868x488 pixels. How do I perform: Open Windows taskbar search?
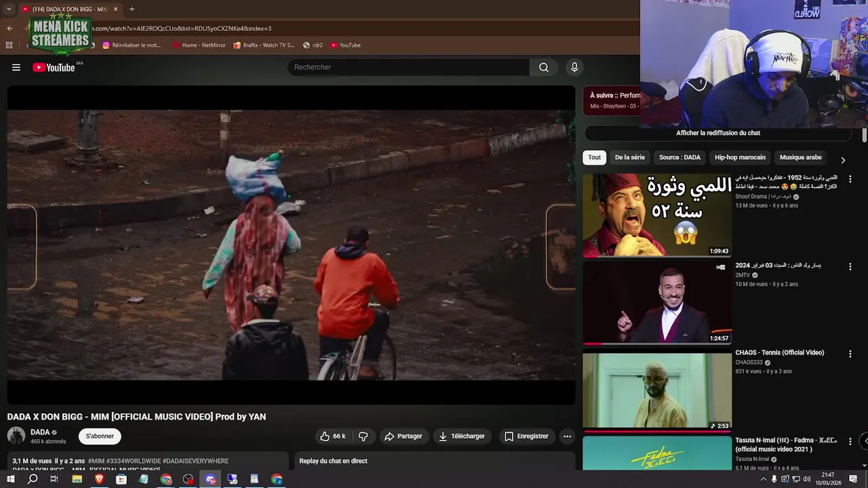[x=33, y=479]
